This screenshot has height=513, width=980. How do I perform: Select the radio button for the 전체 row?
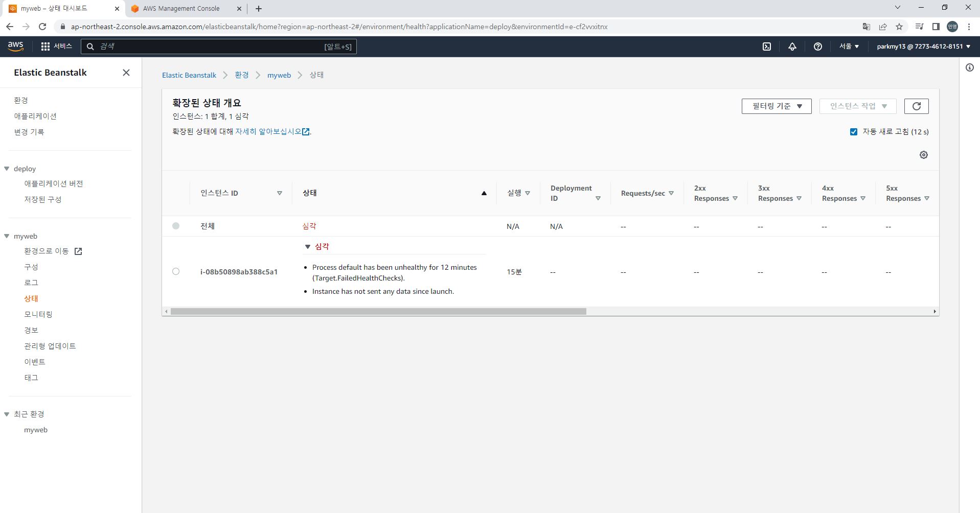tap(176, 226)
